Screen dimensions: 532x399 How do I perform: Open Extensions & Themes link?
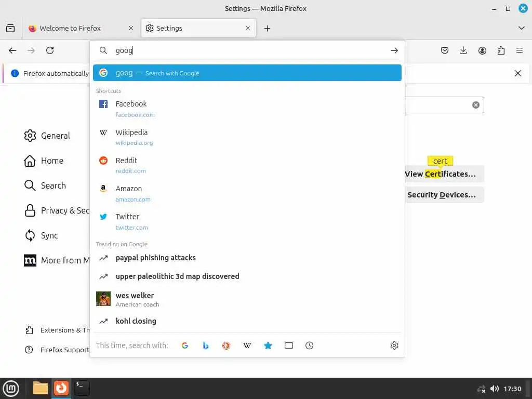(57, 330)
